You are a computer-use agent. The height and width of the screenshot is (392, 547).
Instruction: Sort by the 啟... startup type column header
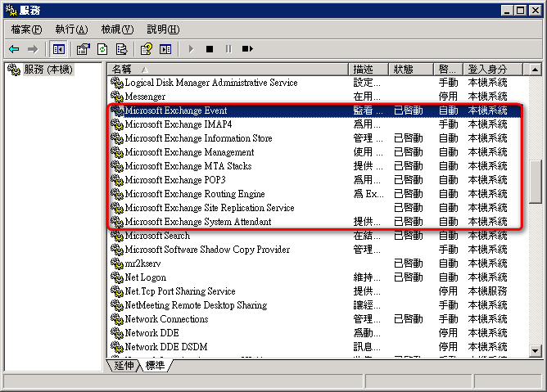(448, 70)
